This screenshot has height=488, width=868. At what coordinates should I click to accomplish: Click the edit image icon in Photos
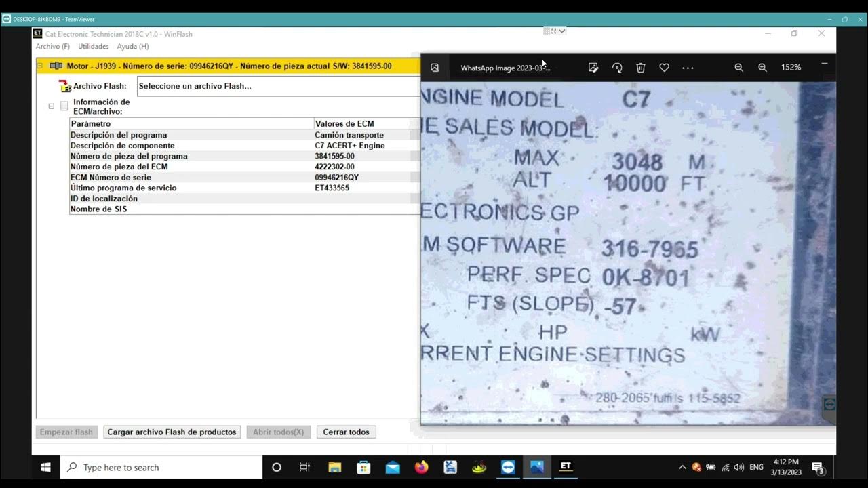tap(593, 68)
